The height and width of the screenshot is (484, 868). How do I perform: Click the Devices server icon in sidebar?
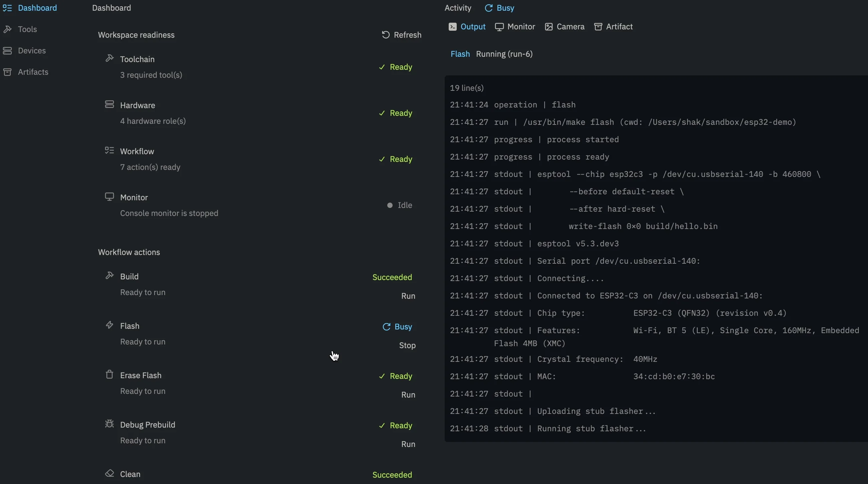click(x=7, y=50)
